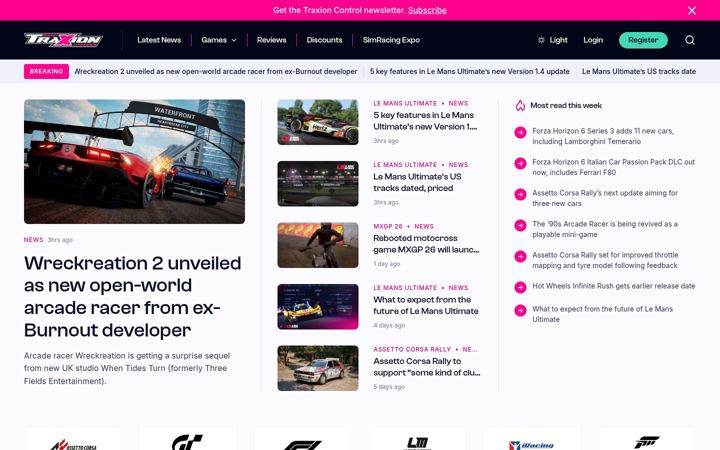Click arrow icon for '90s Arcade Racer story
The width and height of the screenshot is (720, 450).
click(520, 225)
